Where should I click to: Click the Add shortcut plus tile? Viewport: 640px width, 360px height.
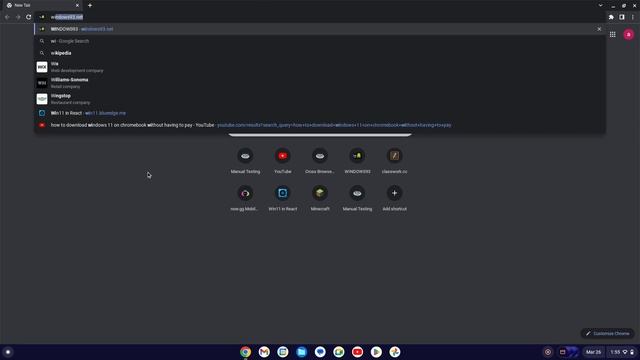394,198
